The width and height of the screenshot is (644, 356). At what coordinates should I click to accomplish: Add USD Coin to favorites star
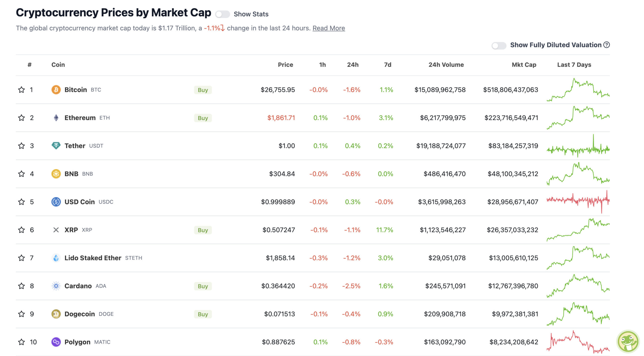coord(21,202)
